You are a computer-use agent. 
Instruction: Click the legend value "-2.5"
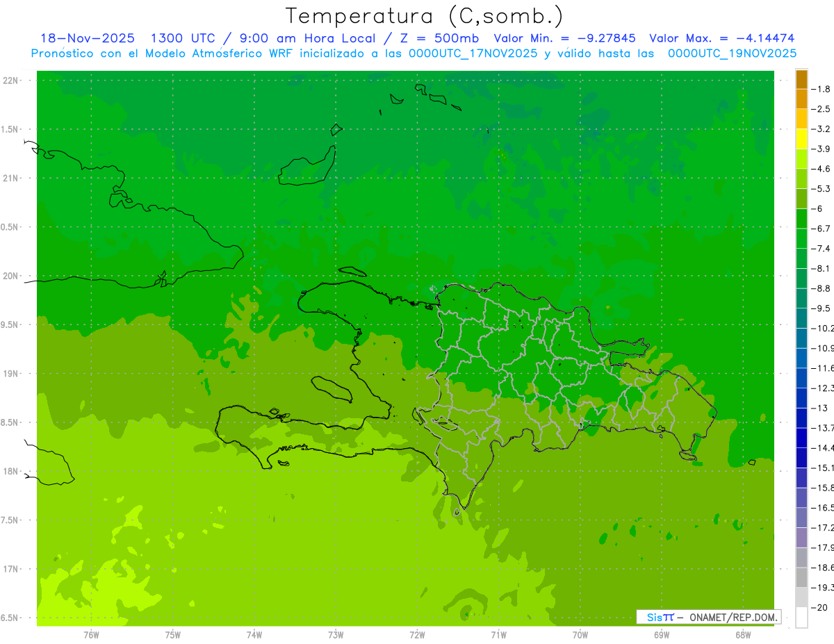pyautogui.click(x=822, y=109)
